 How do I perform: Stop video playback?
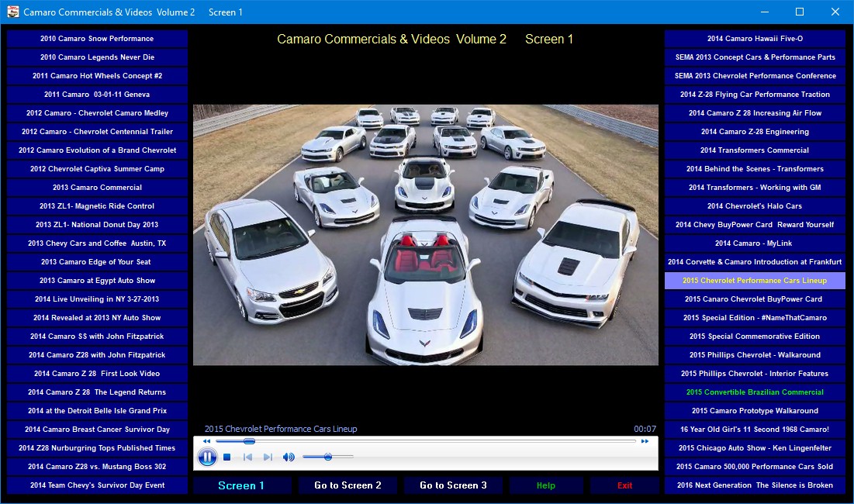tap(227, 457)
